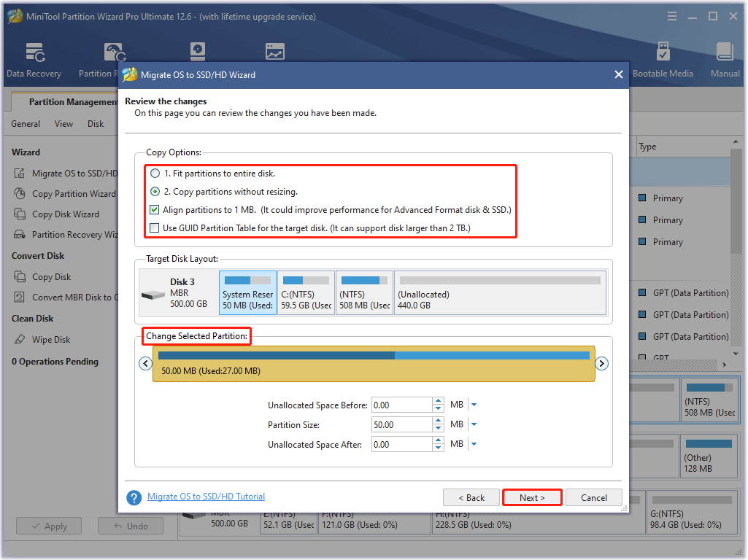Open unit dropdown for Partition Size
The width and height of the screenshot is (748, 560).
(x=474, y=424)
